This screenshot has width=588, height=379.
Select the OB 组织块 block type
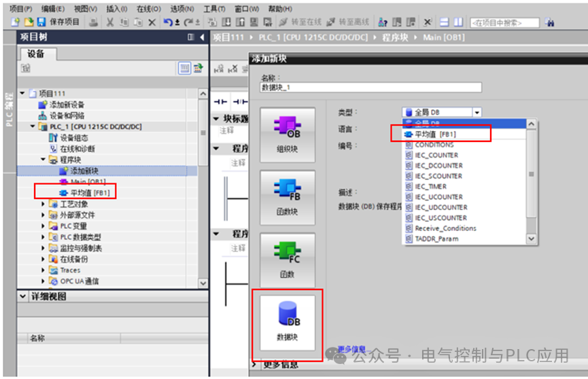[288, 135]
